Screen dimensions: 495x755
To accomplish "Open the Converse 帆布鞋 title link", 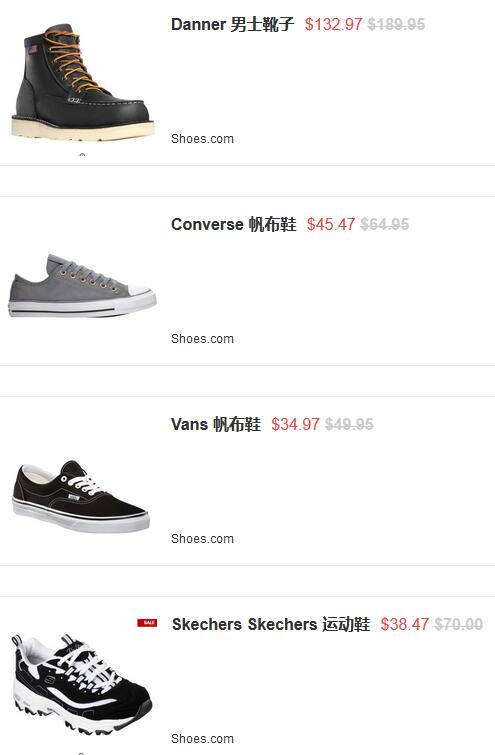I will click(234, 224).
